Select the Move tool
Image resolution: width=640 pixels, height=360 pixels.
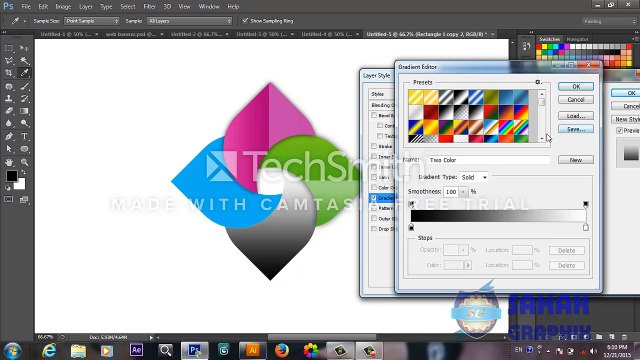(x=24, y=48)
